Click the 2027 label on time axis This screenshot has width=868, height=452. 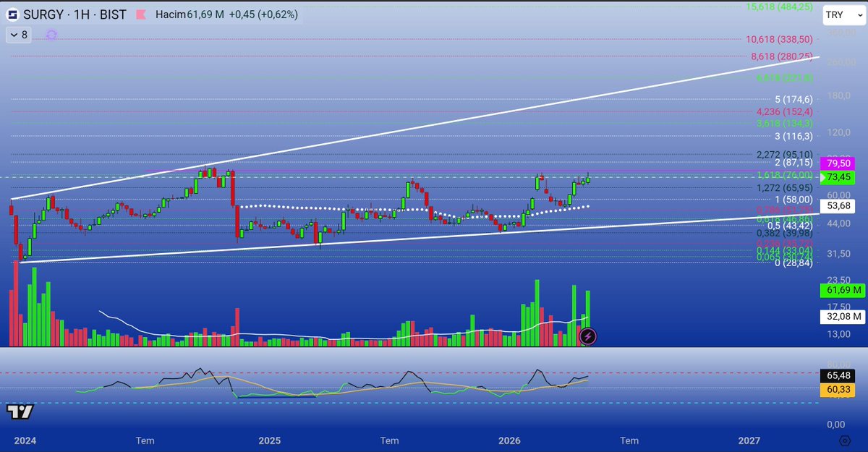(748, 440)
